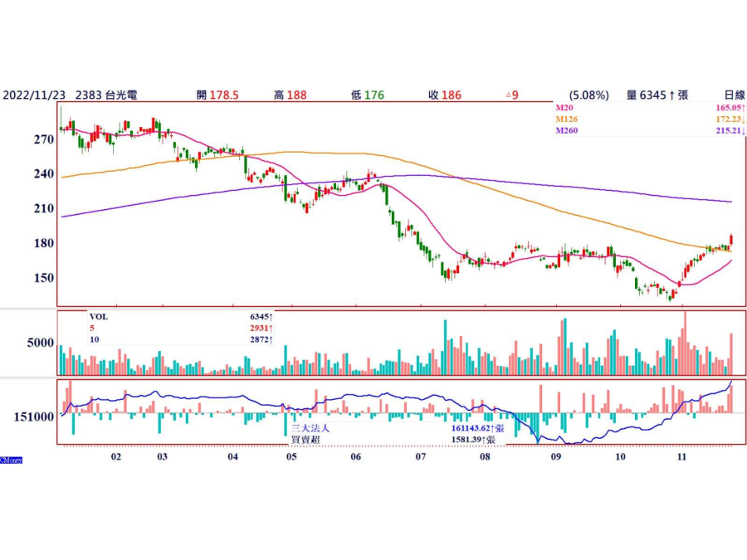The width and height of the screenshot is (747, 560).
Task: Click the M20 moving average legend label
Action: click(564, 108)
